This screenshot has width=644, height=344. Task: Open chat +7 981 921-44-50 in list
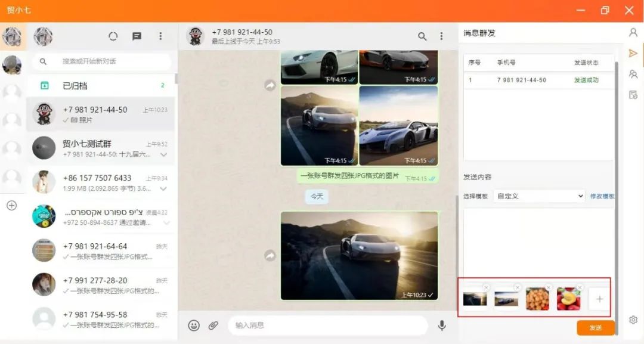click(x=101, y=114)
